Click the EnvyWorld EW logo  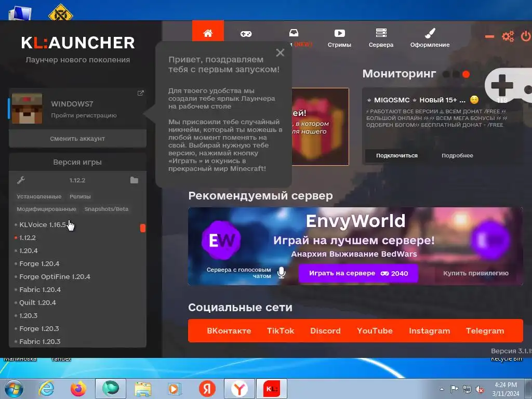coord(221,241)
